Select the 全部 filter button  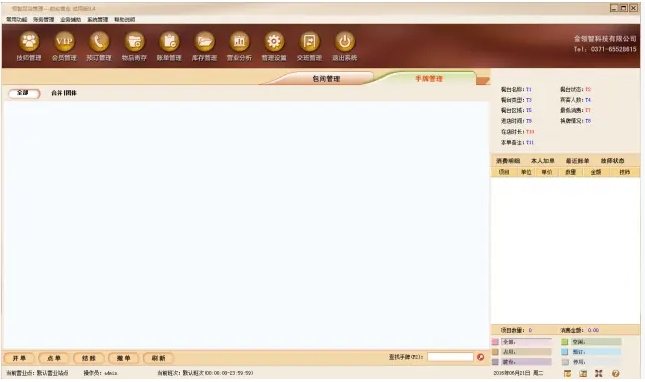24,93
